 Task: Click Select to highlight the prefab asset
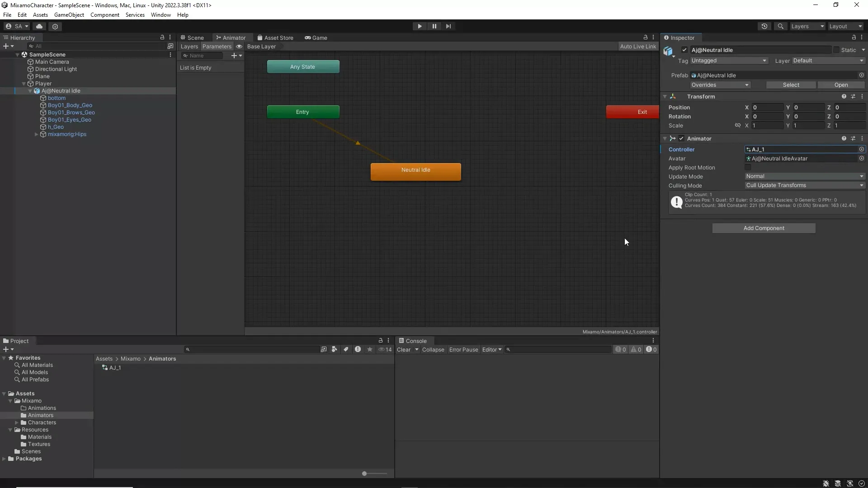coord(792,85)
